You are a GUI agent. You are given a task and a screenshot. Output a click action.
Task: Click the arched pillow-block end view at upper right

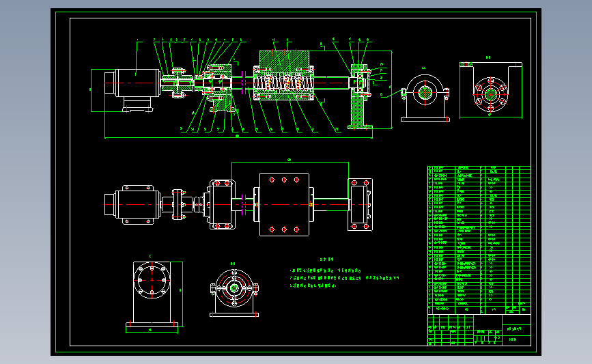pyautogui.click(x=425, y=98)
